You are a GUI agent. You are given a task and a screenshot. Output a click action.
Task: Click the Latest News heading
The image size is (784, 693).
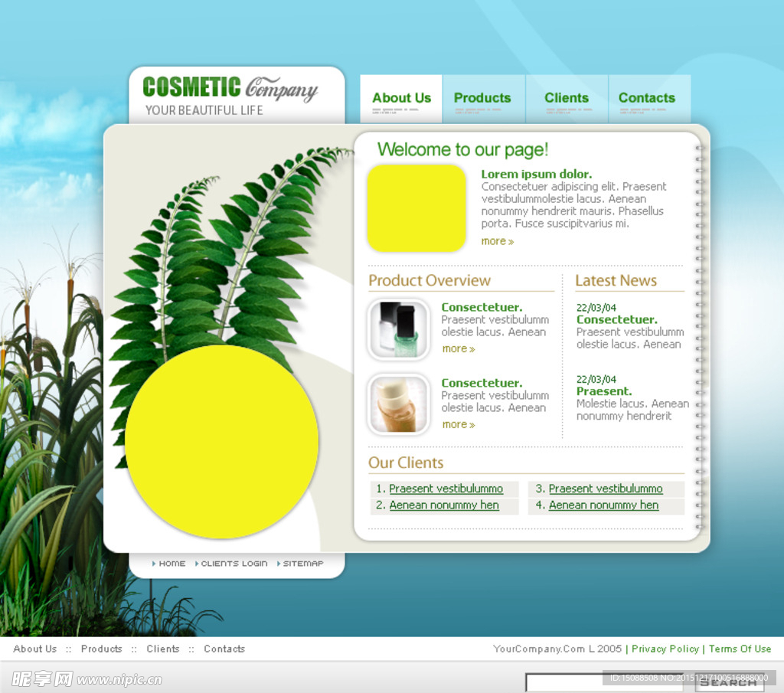coord(616,280)
